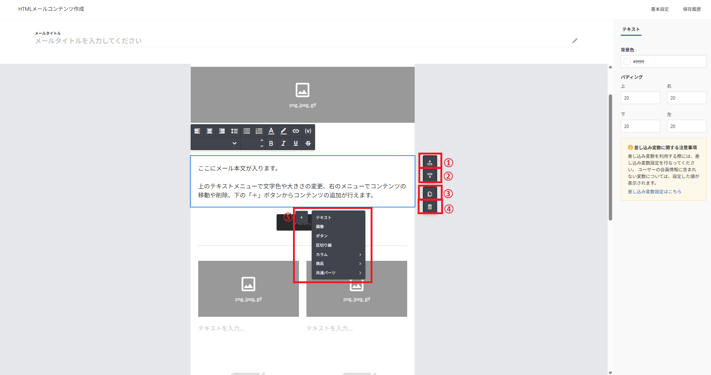
Task: Move the text block up
Action: 430,162
